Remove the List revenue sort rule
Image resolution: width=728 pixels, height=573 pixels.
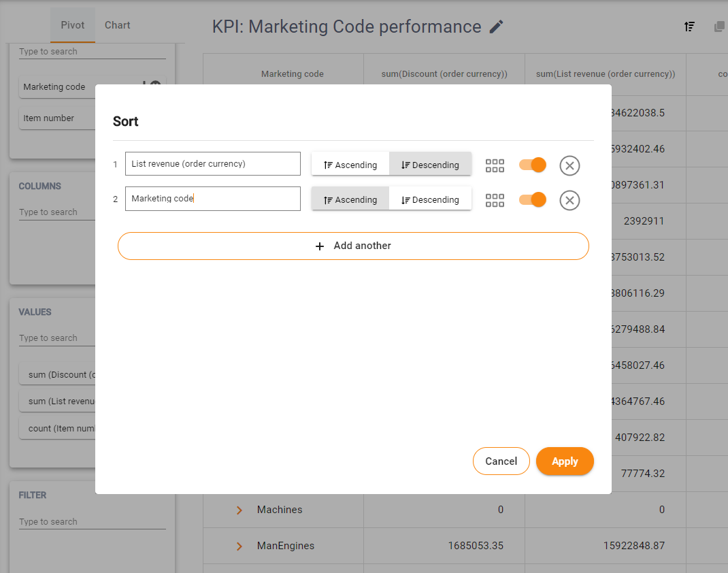(x=569, y=165)
